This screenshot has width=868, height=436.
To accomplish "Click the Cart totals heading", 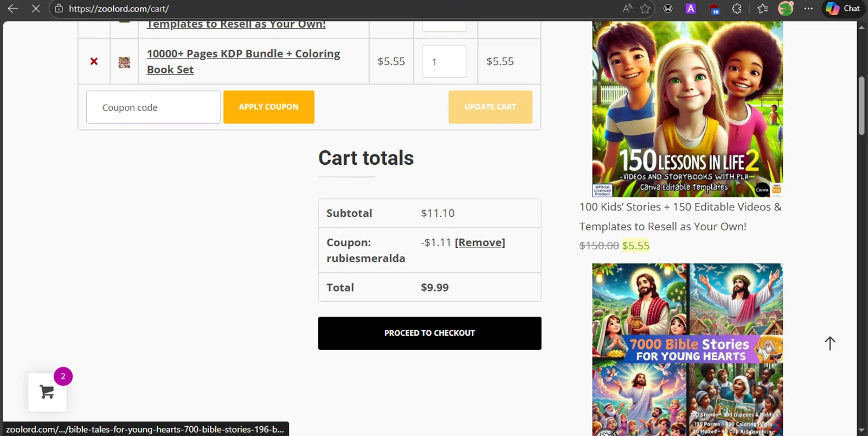I will point(366,158).
